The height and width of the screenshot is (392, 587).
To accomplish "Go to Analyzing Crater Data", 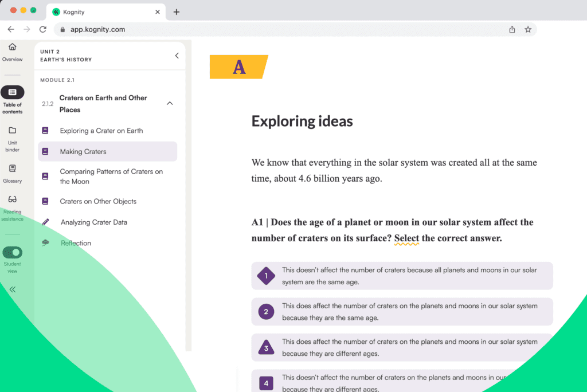I will [x=94, y=222].
